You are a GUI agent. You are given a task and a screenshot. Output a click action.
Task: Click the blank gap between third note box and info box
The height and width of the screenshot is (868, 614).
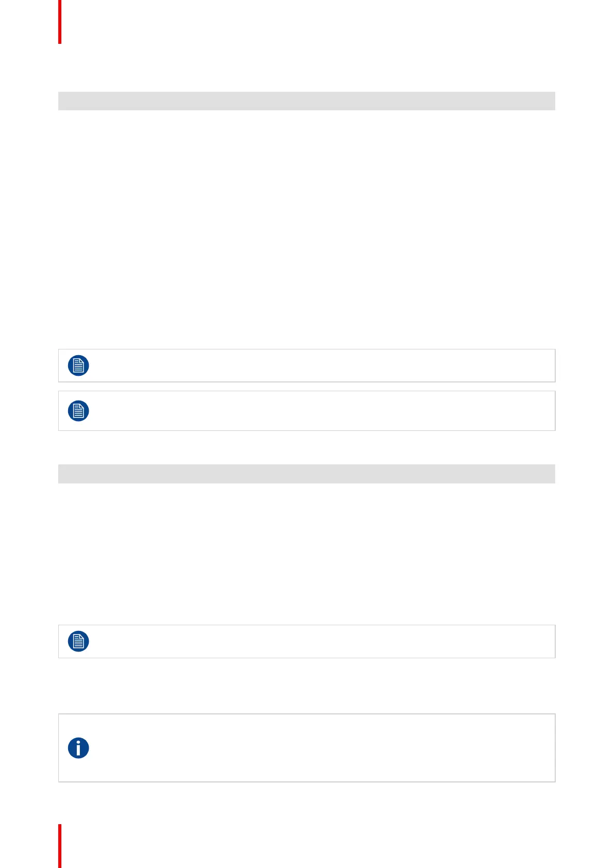point(307,686)
